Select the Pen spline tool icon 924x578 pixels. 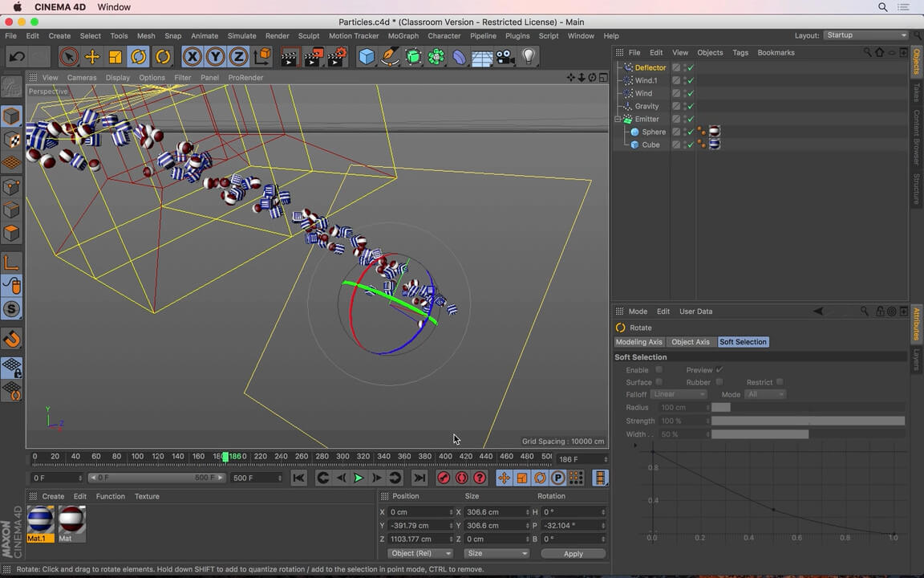tap(389, 56)
